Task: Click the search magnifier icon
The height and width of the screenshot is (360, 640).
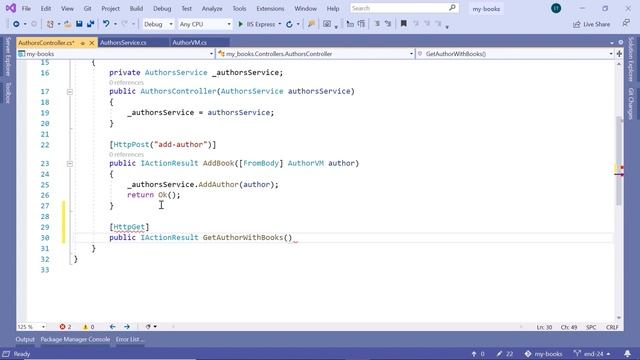Action: pyautogui.click(x=452, y=8)
